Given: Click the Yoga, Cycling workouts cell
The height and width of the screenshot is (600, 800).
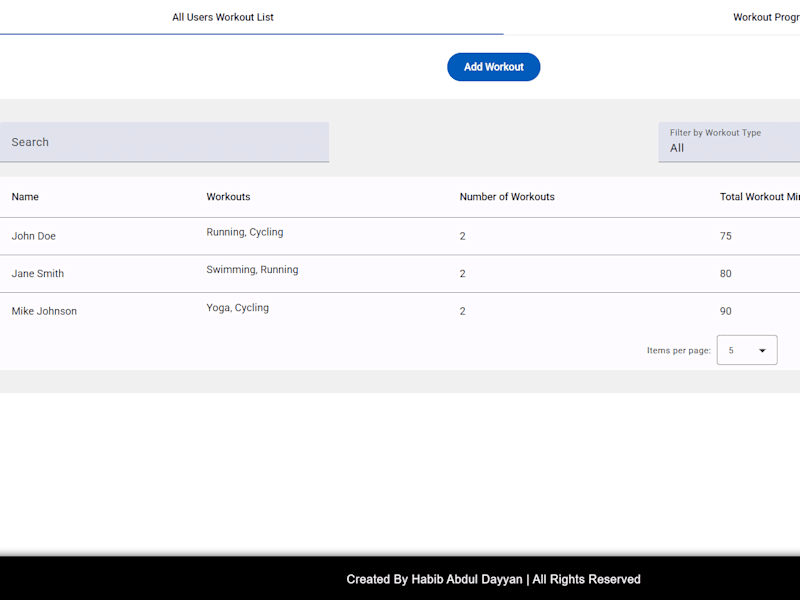Looking at the screenshot, I should pyautogui.click(x=237, y=308).
